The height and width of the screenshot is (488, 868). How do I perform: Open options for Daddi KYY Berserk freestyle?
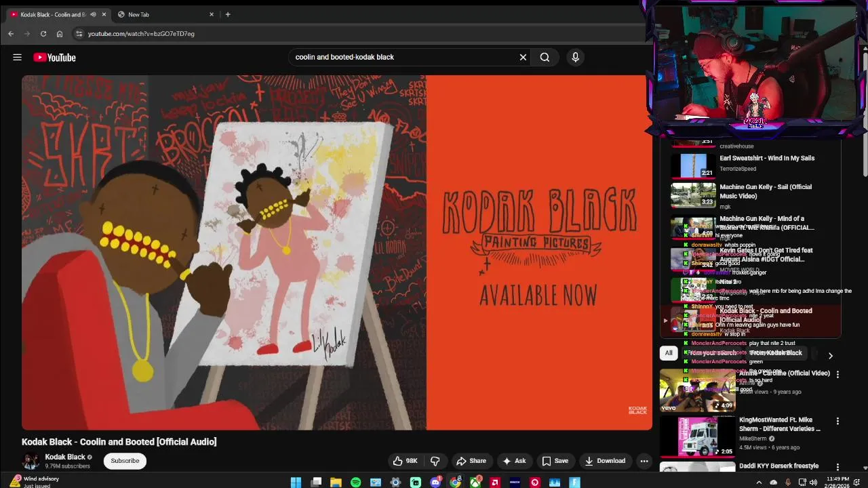coord(837,467)
